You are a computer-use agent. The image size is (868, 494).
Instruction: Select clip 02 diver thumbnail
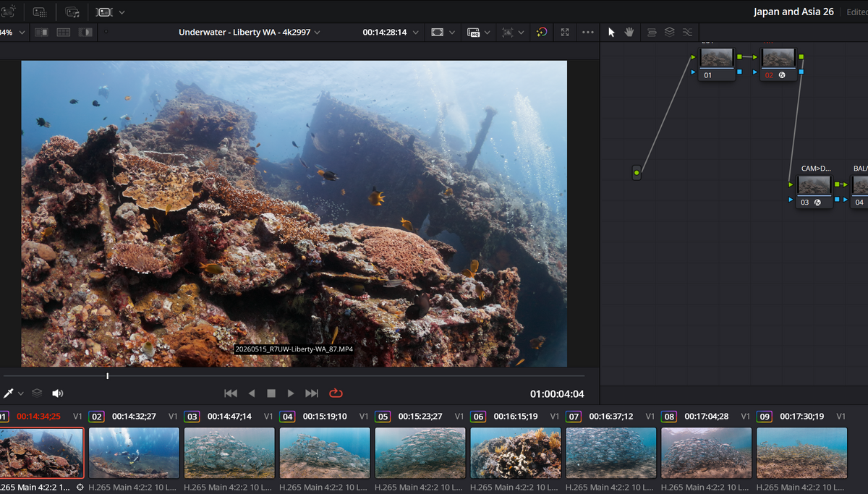[134, 453]
